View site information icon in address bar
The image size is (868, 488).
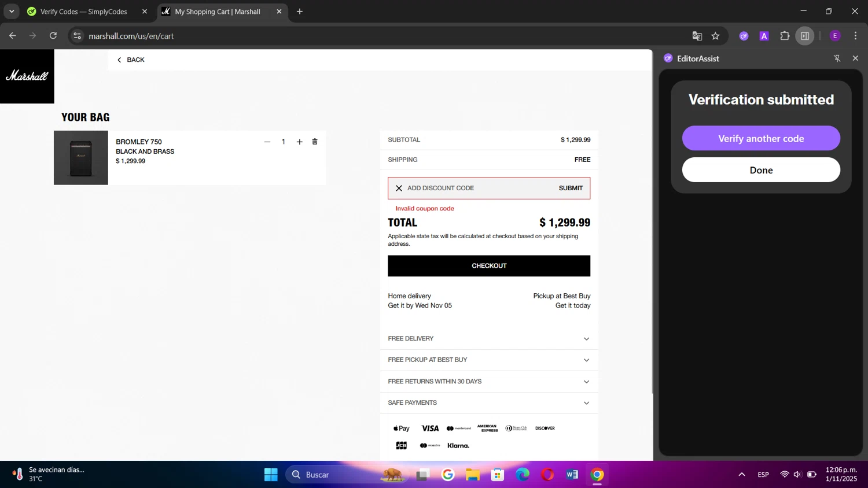click(x=77, y=36)
